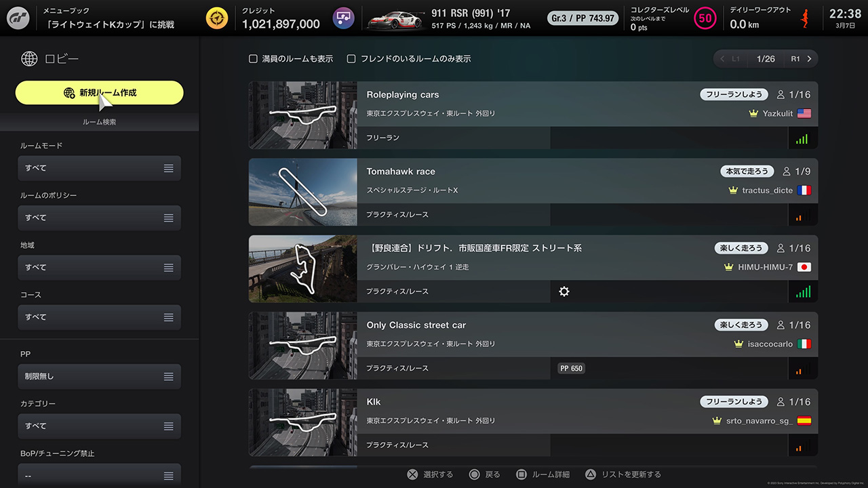Click the signal icon in Only Classic street car
Screen dimensions: 868x488
coord(802,369)
